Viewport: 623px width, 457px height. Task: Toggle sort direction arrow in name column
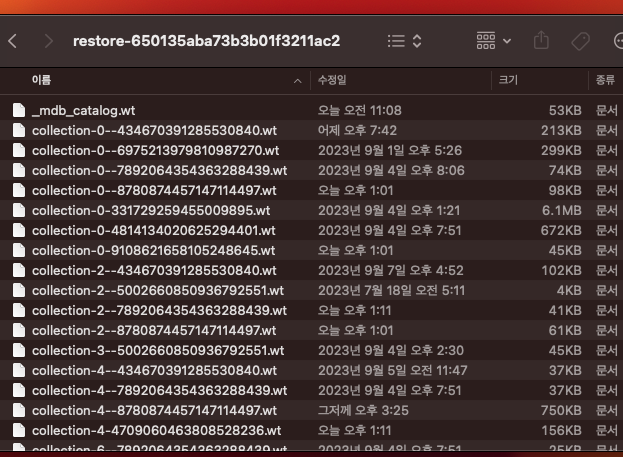298,81
